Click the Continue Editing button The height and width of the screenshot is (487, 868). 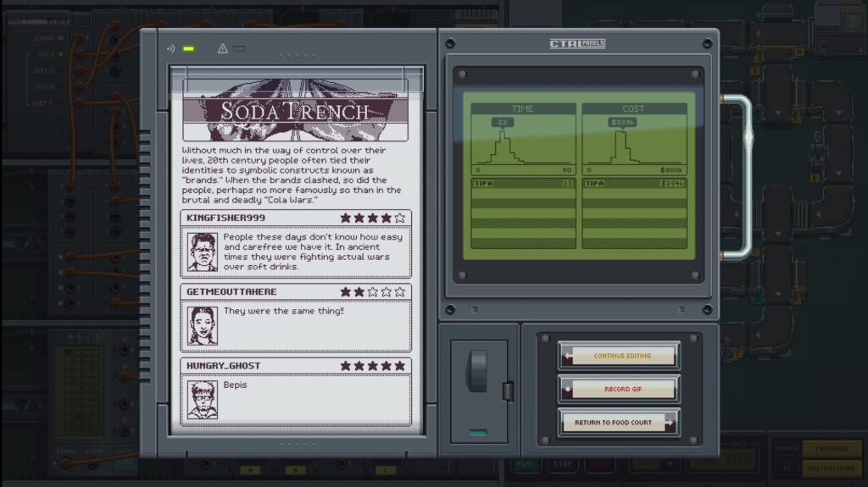tap(619, 356)
